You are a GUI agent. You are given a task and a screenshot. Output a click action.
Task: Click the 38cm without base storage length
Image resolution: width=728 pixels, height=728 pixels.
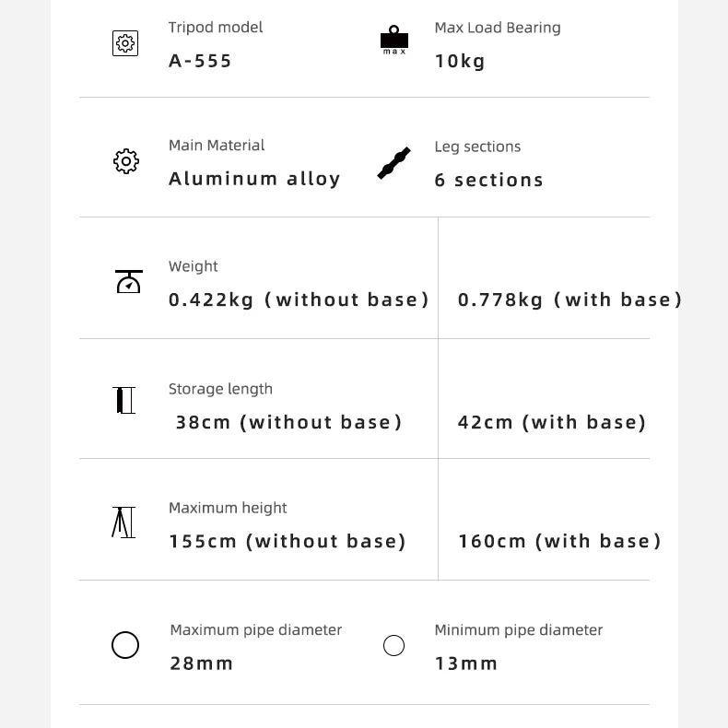289,422
